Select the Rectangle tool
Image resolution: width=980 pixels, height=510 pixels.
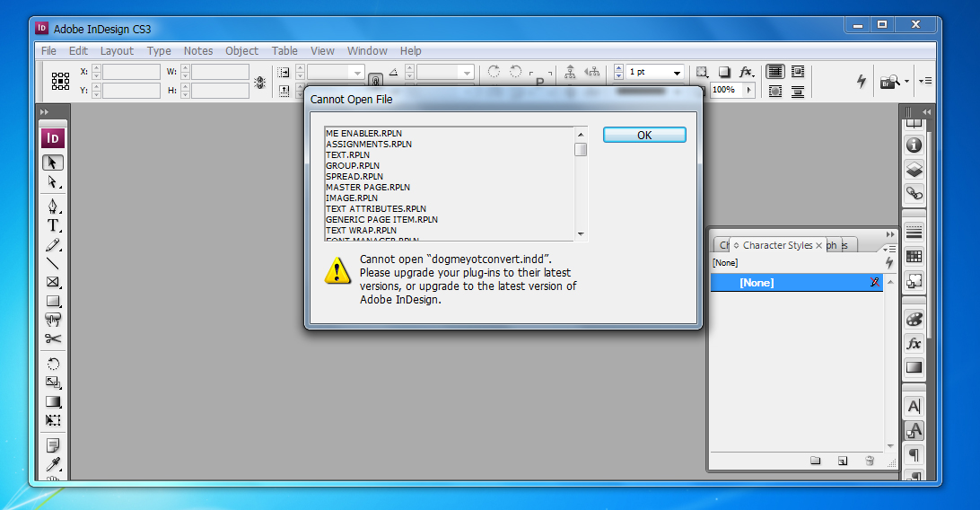coord(52,302)
